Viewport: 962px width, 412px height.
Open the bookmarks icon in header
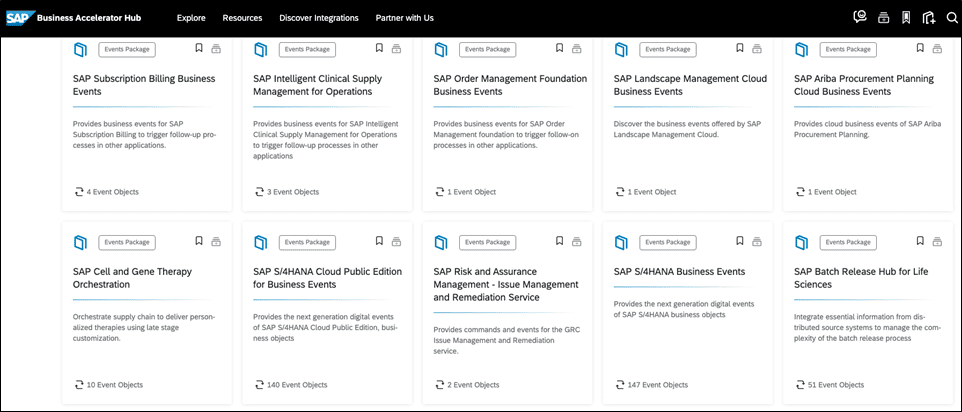(906, 17)
